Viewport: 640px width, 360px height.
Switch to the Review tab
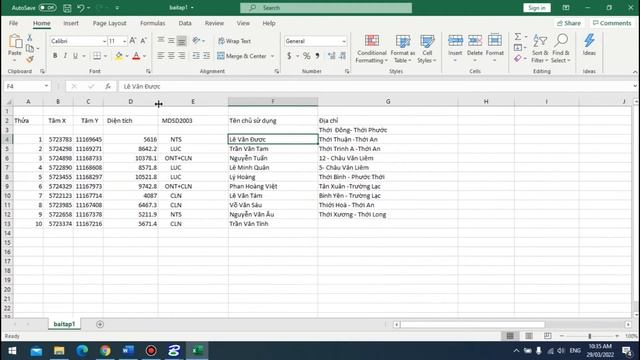pyautogui.click(x=214, y=23)
